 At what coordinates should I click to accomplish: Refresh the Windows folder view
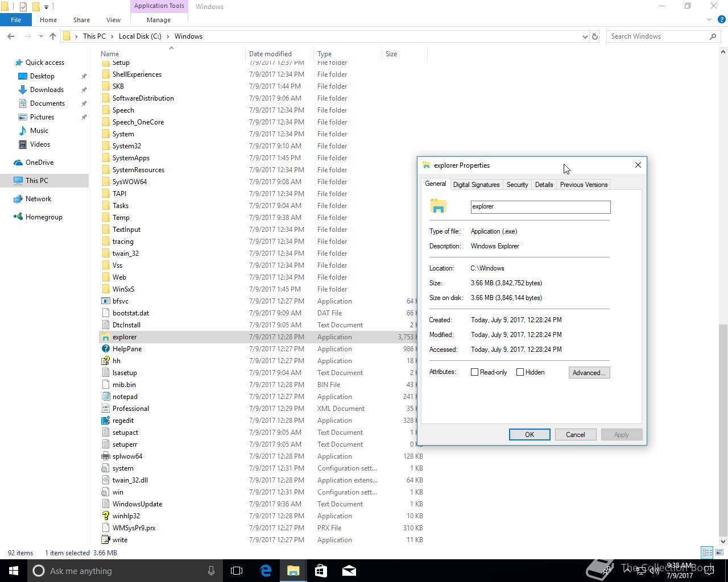(595, 36)
